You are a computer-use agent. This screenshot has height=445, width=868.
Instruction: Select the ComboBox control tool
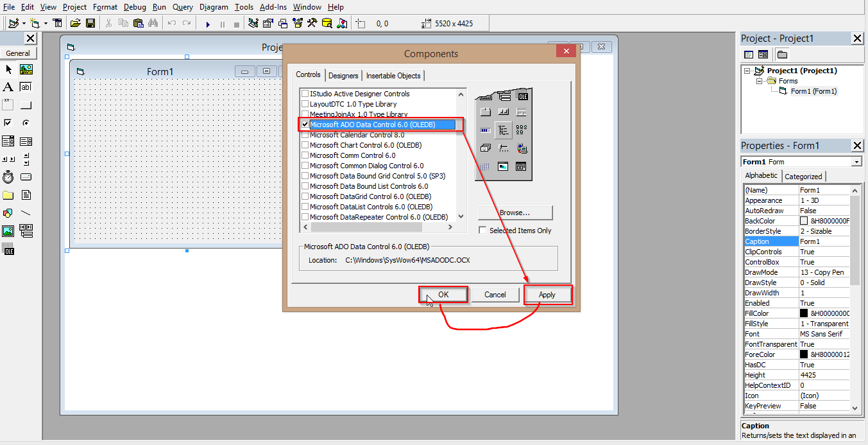pos(8,141)
